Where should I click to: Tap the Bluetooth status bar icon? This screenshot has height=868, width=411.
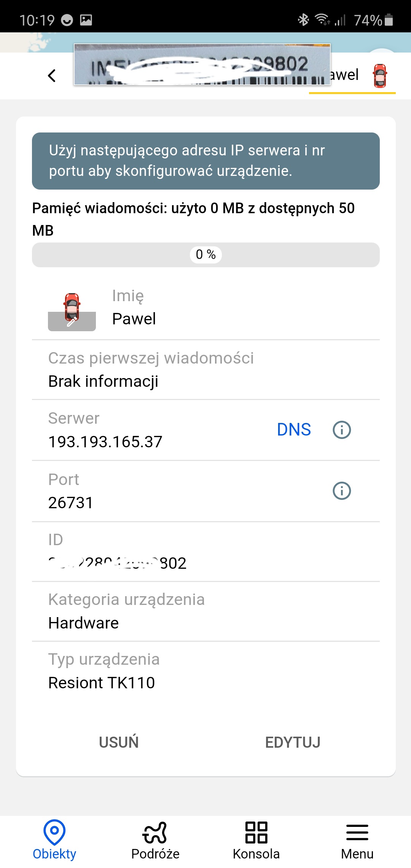303,20
